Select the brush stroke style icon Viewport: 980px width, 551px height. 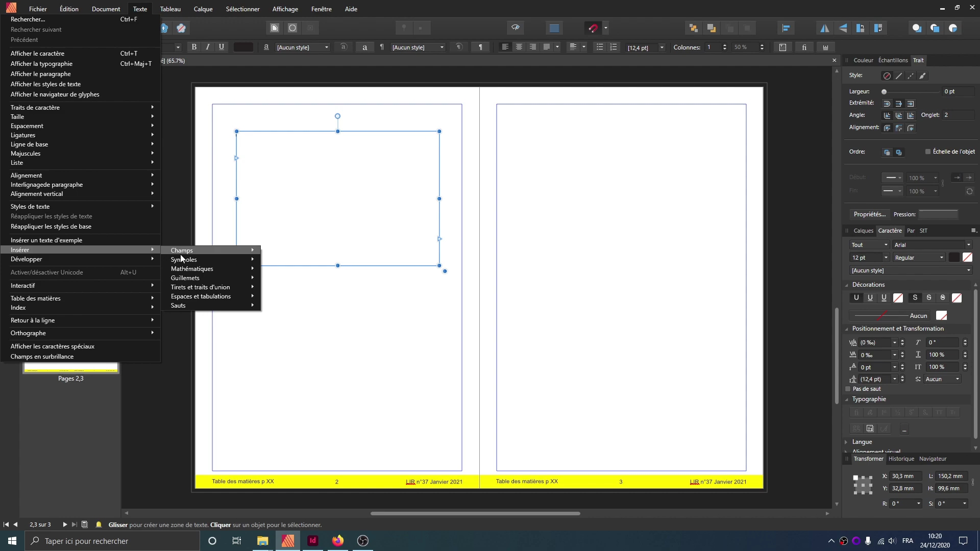[x=922, y=76]
